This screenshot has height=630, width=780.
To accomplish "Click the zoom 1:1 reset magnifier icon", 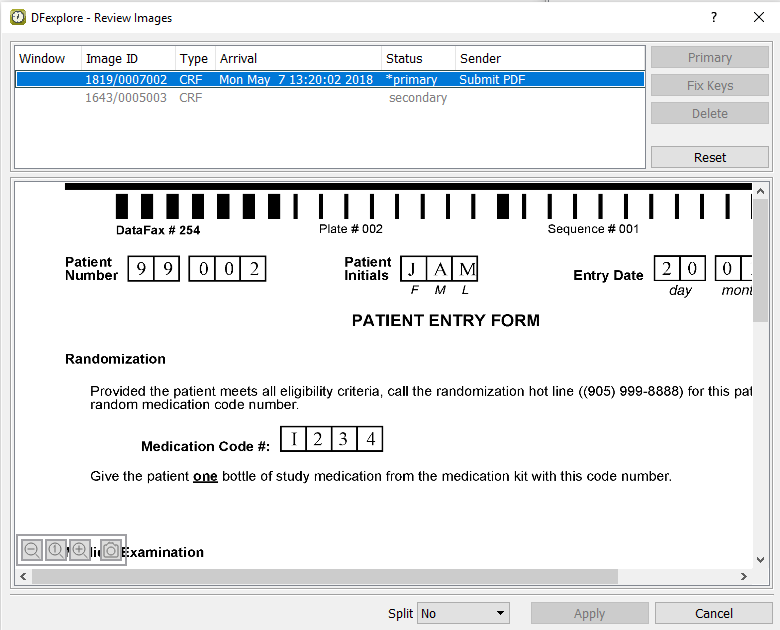I will [x=56, y=550].
